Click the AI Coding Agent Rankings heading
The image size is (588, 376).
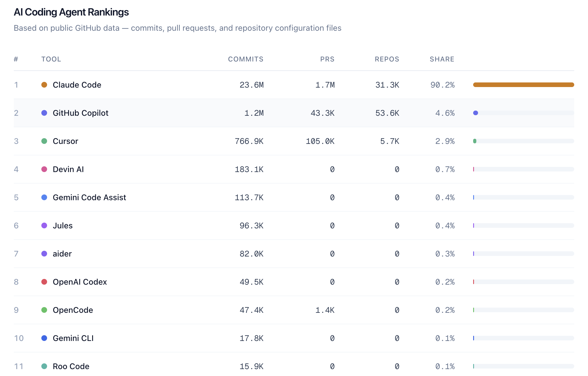(x=71, y=12)
